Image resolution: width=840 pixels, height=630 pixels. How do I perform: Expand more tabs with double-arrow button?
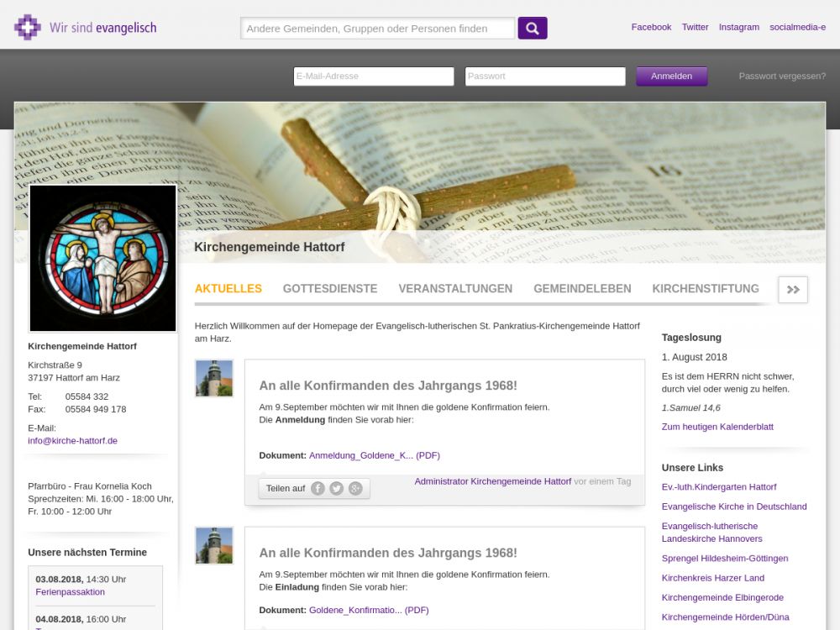tap(792, 289)
